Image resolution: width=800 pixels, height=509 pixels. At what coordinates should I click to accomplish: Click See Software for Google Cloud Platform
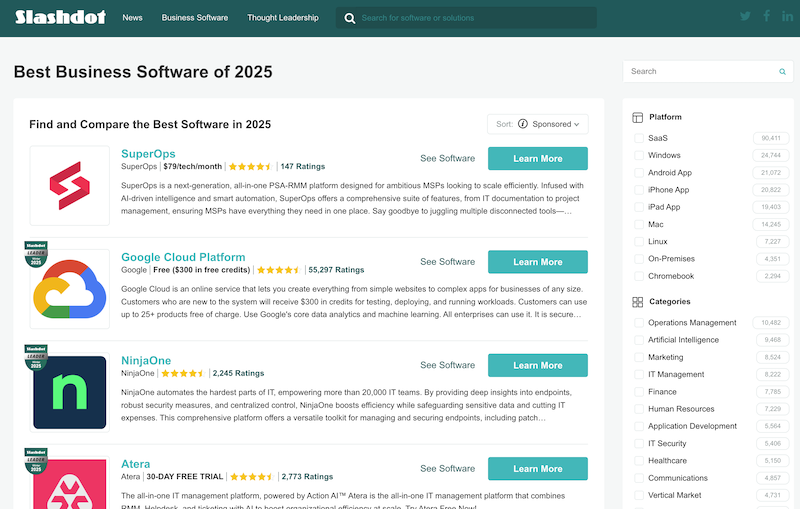point(447,262)
